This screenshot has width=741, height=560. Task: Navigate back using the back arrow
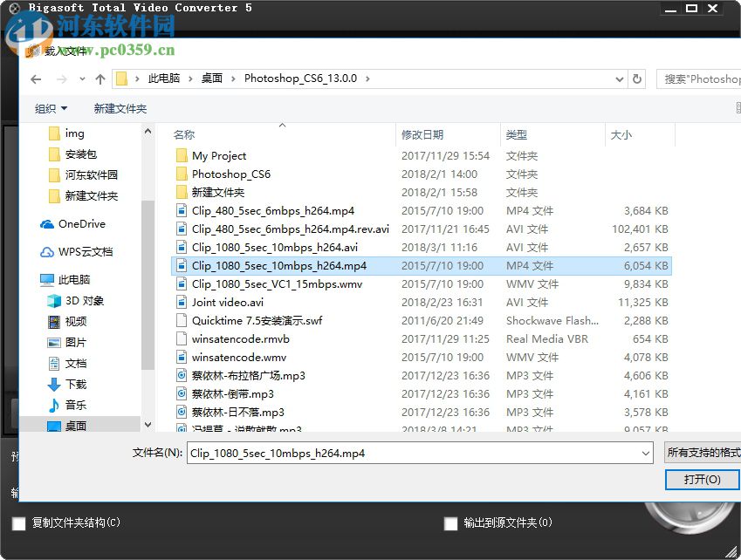tap(35, 79)
